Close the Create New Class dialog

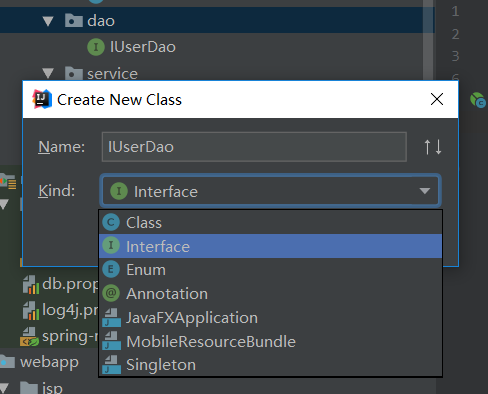[437, 99]
